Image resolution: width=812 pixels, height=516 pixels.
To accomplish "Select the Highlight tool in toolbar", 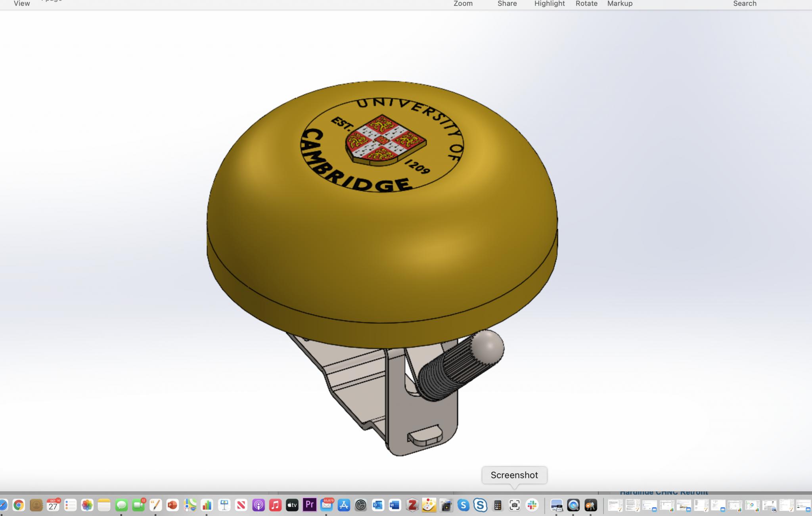I will coord(549,4).
